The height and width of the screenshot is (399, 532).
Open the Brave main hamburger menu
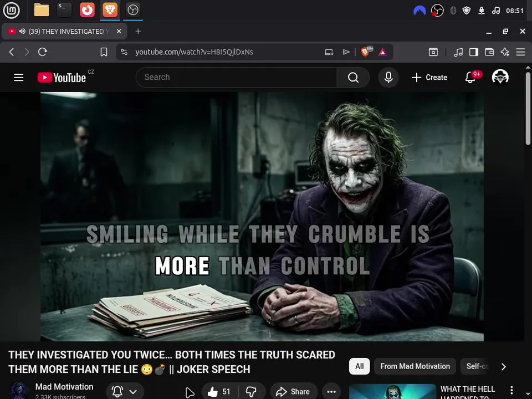point(520,52)
